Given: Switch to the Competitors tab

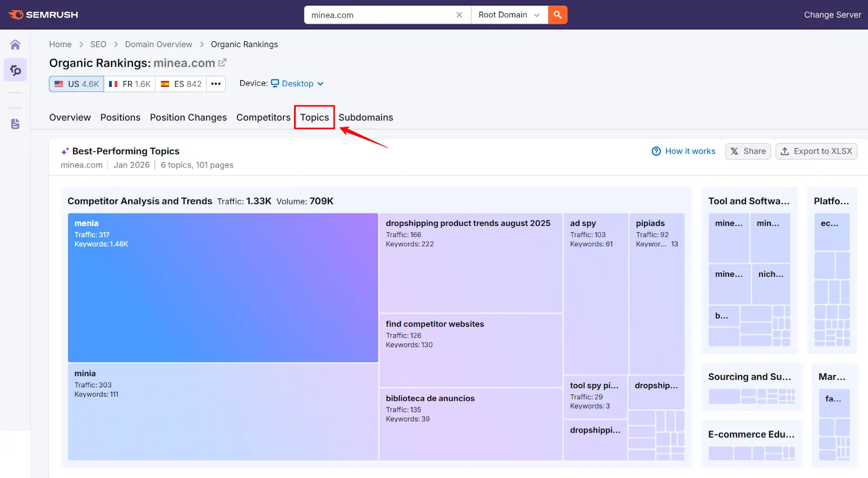Looking at the screenshot, I should (x=263, y=117).
